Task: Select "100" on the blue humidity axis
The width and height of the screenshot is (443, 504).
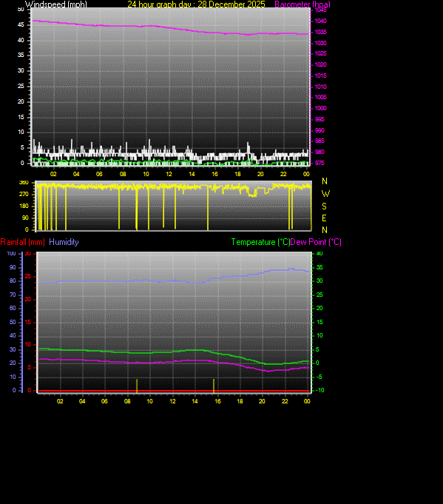Action: [12, 254]
